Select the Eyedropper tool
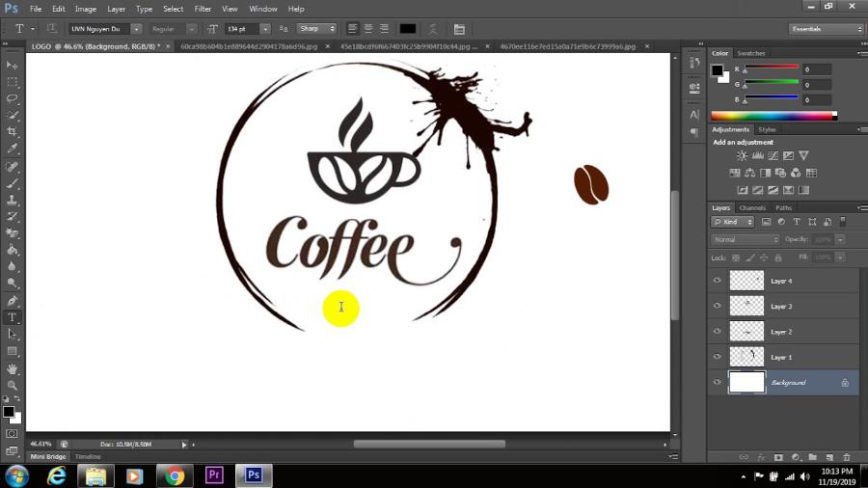This screenshot has height=488, width=868. [13, 149]
